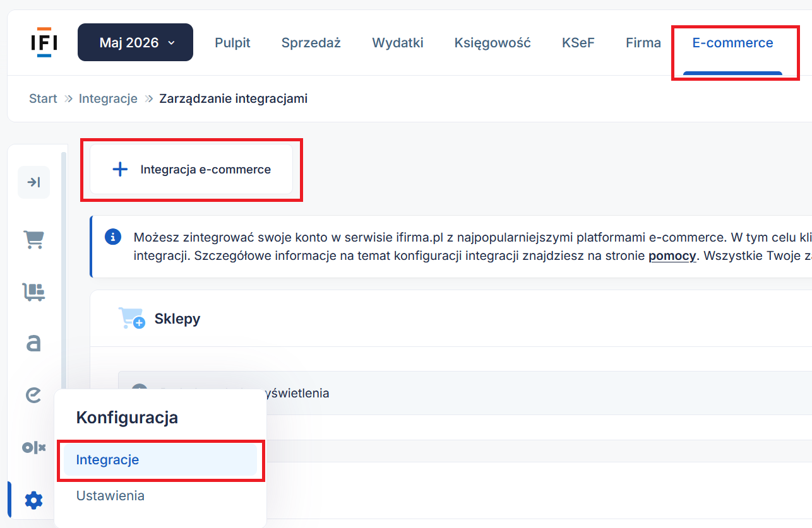Click the Sklepy cart-plus icon
812x528 pixels.
[x=131, y=319]
